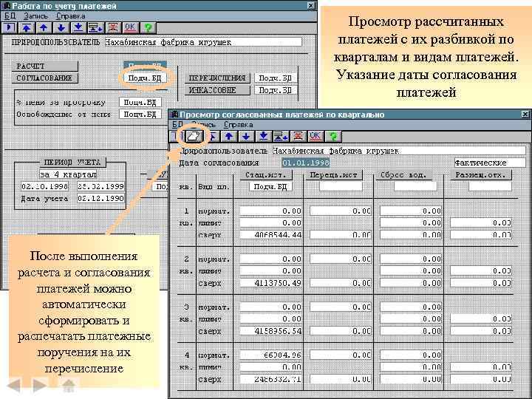Click next-record down arrow in Просмотр window toolbar
The height and width of the screenshot is (399, 532).
pyautogui.click(x=246, y=137)
